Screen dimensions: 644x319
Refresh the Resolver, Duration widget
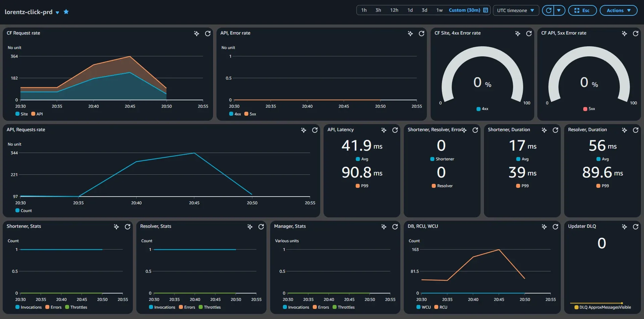pyautogui.click(x=636, y=130)
